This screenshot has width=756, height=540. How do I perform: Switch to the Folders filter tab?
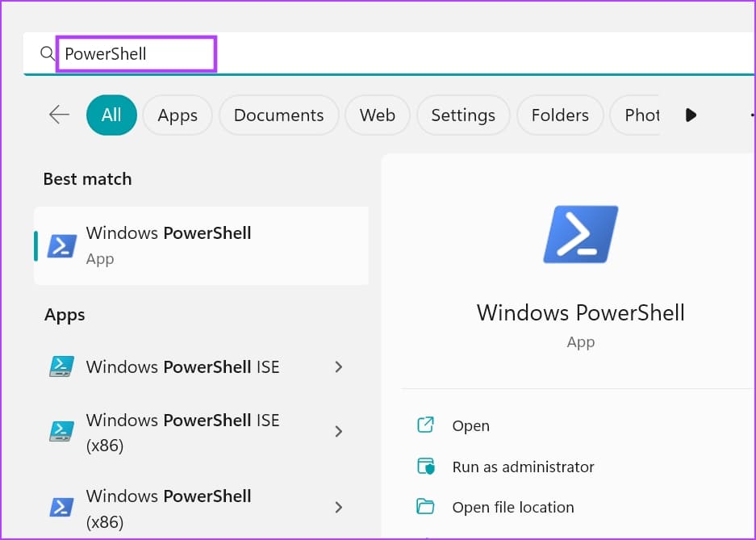[560, 115]
